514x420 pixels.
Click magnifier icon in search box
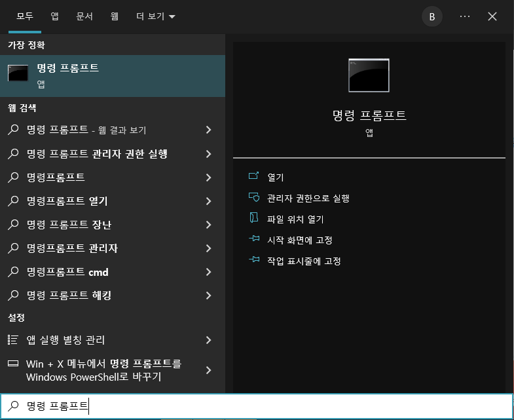click(x=13, y=406)
